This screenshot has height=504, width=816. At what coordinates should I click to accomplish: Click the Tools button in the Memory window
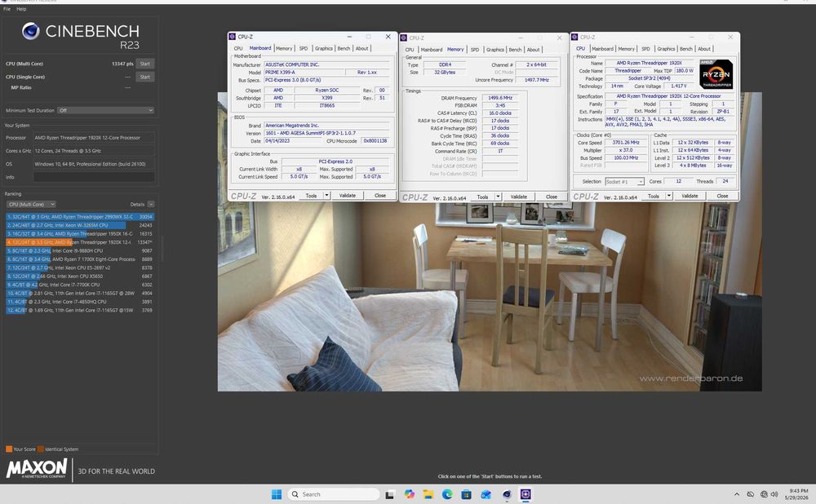click(482, 197)
